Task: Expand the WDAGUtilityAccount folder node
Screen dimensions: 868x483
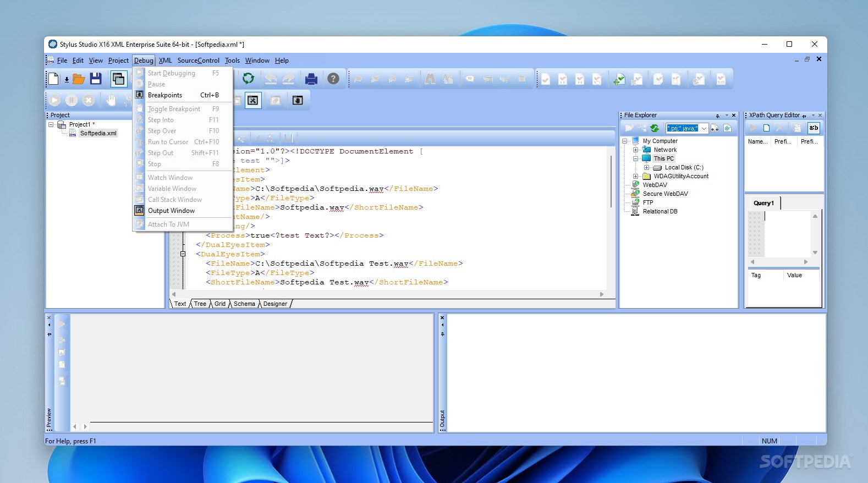Action: 635,176
